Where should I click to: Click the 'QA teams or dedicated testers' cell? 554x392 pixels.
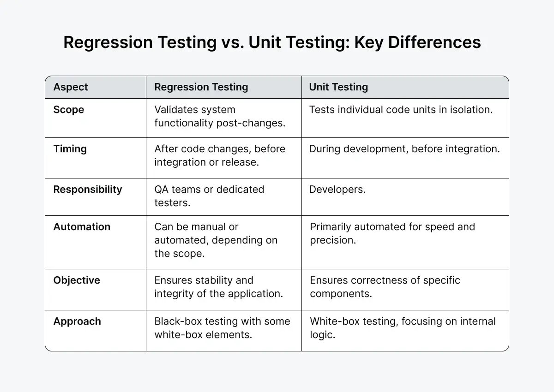(x=209, y=196)
